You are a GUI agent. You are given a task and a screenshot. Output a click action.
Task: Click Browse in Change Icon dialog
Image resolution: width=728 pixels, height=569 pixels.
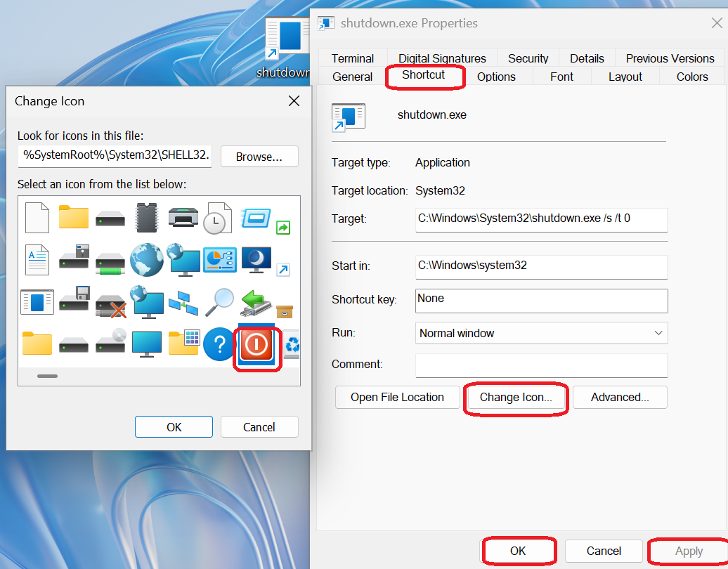(259, 157)
